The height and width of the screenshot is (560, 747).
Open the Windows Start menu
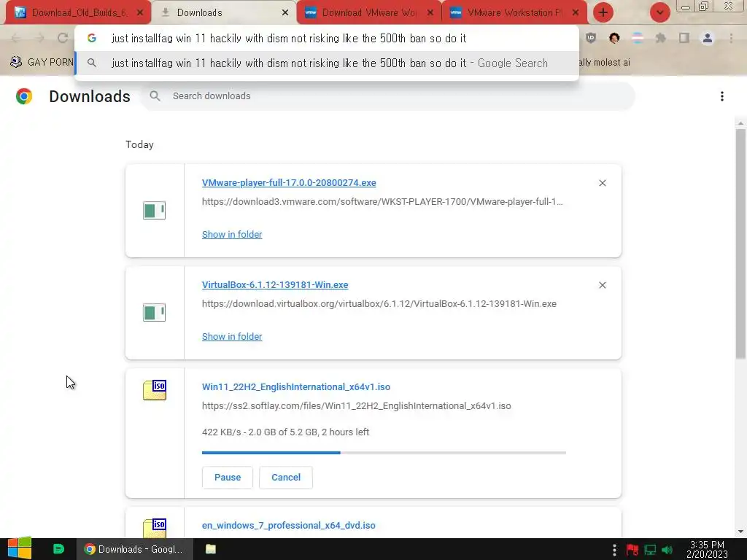[20, 549]
